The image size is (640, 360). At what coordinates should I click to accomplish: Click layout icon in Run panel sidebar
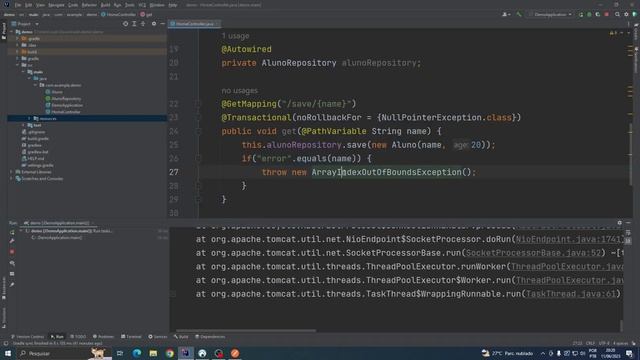(12, 274)
